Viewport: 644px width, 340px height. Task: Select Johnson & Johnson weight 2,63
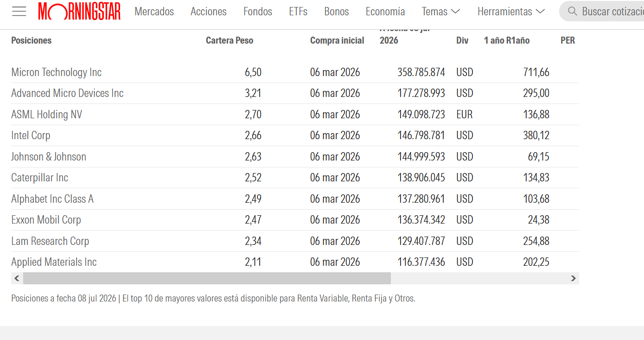(253, 157)
